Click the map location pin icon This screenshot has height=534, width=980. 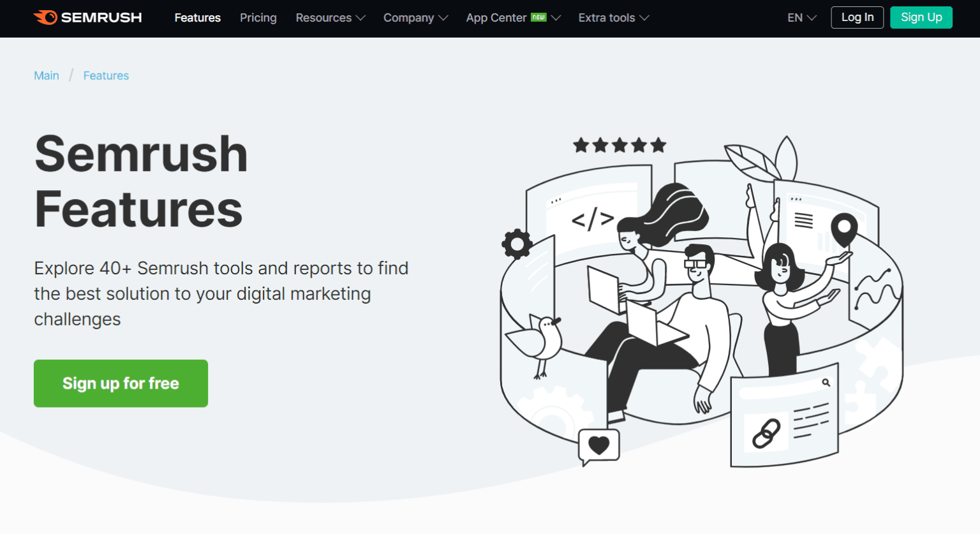pyautogui.click(x=844, y=230)
